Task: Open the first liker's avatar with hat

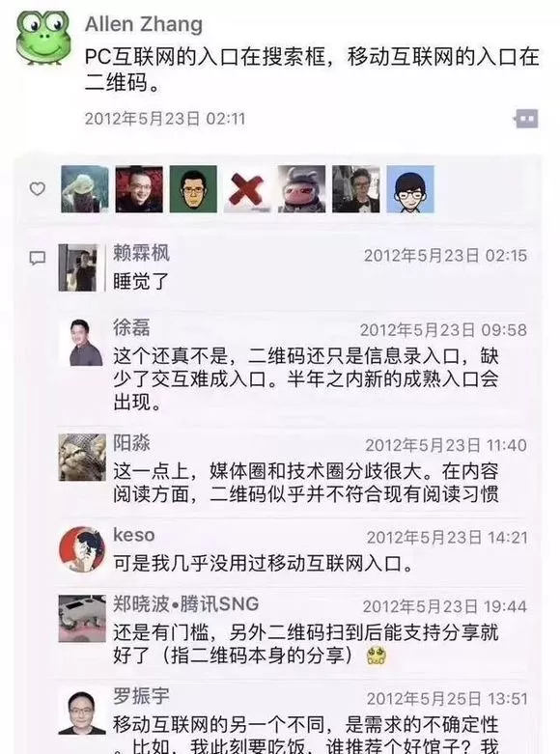Action: [85, 189]
